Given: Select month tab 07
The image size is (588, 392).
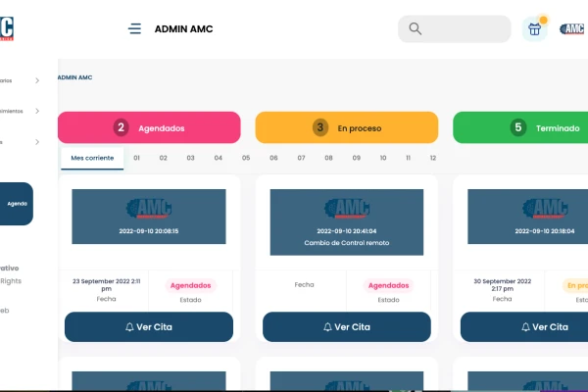Looking at the screenshot, I should click(x=301, y=158).
